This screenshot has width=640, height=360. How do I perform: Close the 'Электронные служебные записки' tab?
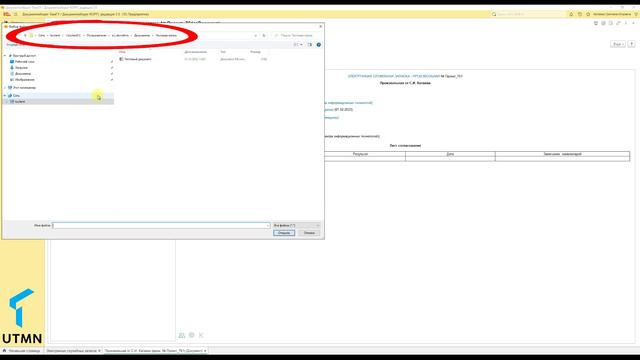point(99,351)
